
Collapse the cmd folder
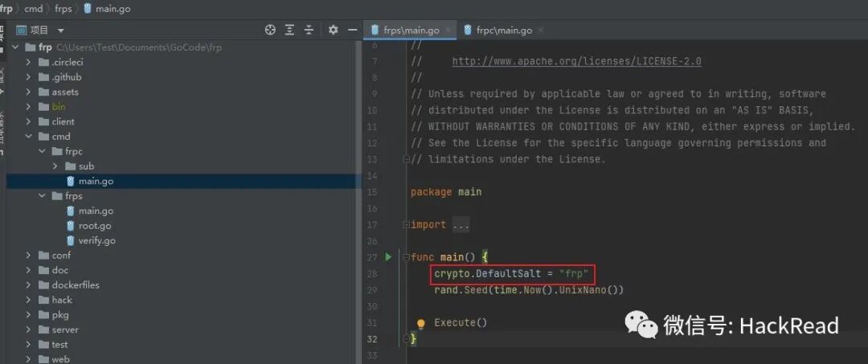click(29, 137)
